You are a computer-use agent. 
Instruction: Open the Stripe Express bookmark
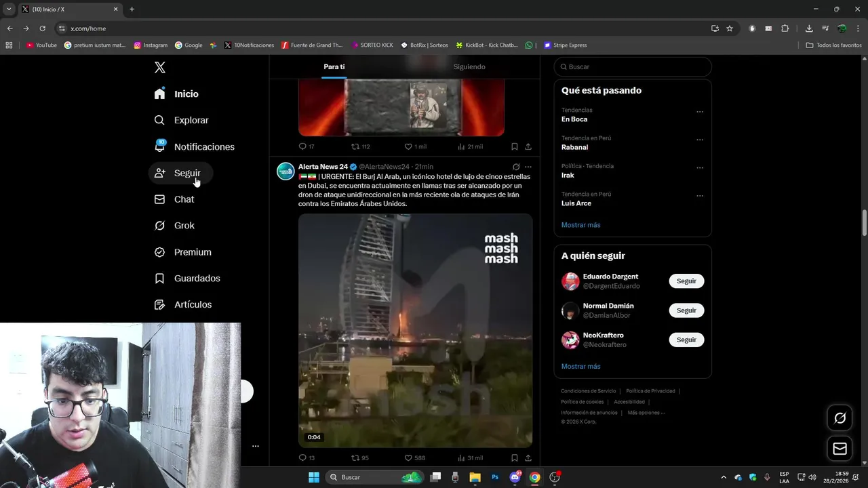tap(565, 45)
